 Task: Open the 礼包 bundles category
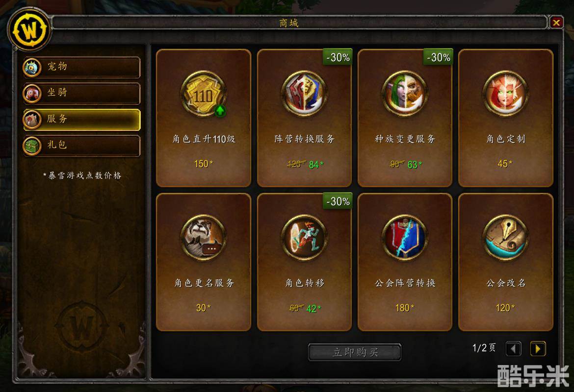pos(81,146)
